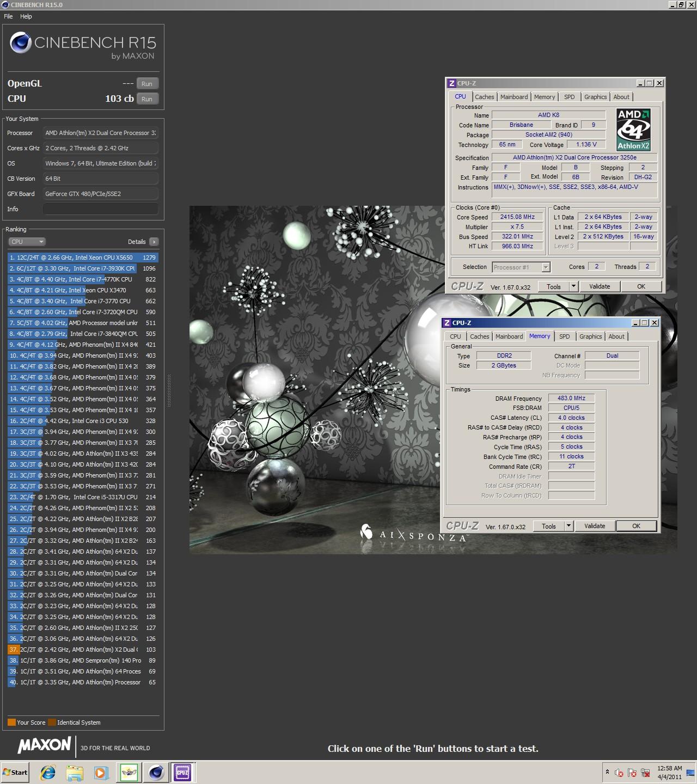Launch Windows Media Player from taskbar
Viewport: 697px width, 784px height.
click(x=101, y=773)
